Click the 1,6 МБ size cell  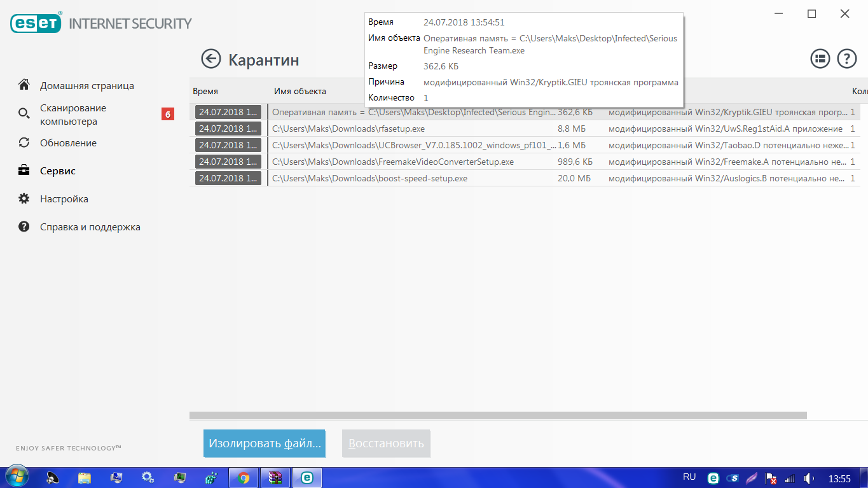tap(571, 145)
